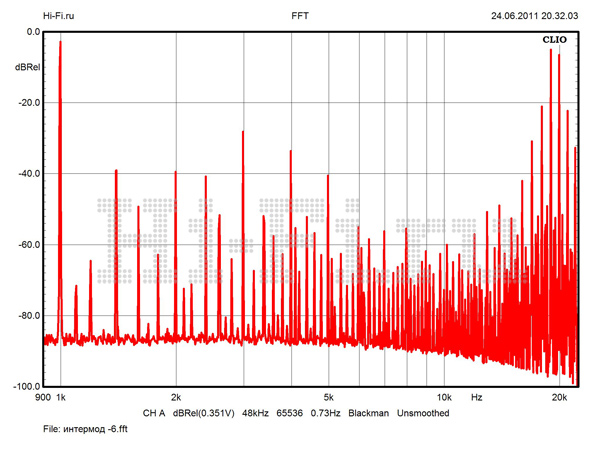Click the -60.0 y-axis label

(x=28, y=245)
